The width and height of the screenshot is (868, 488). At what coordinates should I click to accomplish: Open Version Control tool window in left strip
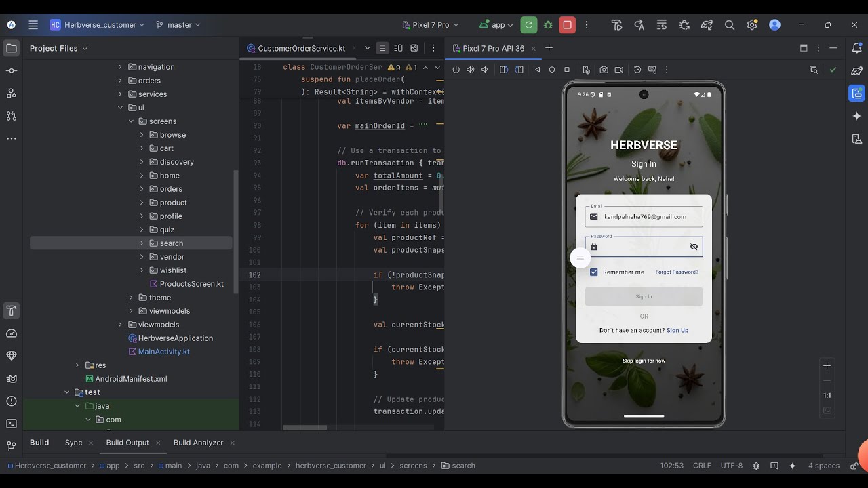click(12, 446)
